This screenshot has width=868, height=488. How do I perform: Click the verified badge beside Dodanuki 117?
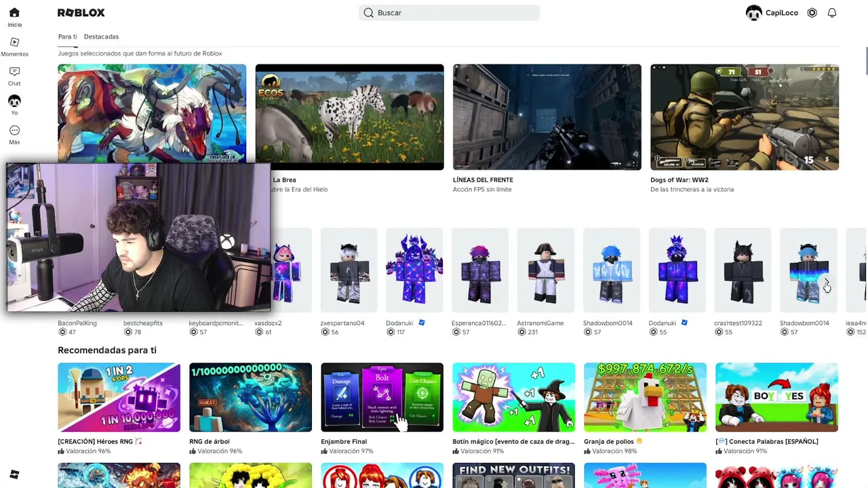click(421, 323)
